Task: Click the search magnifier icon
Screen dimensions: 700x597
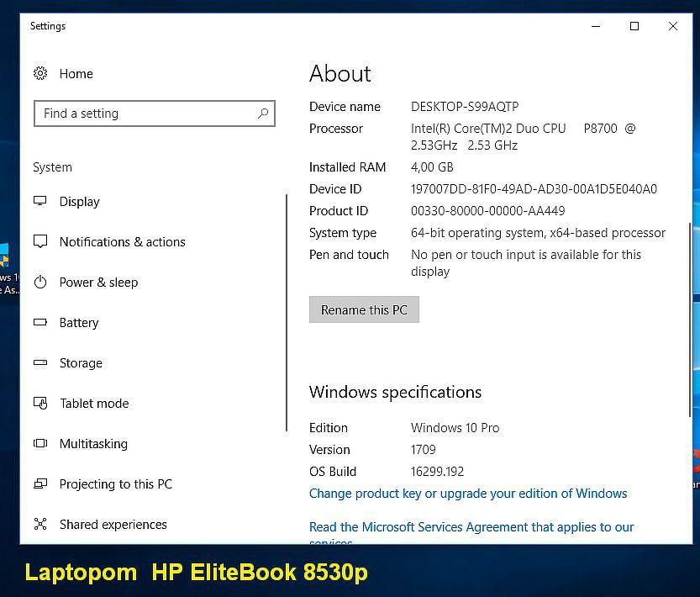Action: 263,114
